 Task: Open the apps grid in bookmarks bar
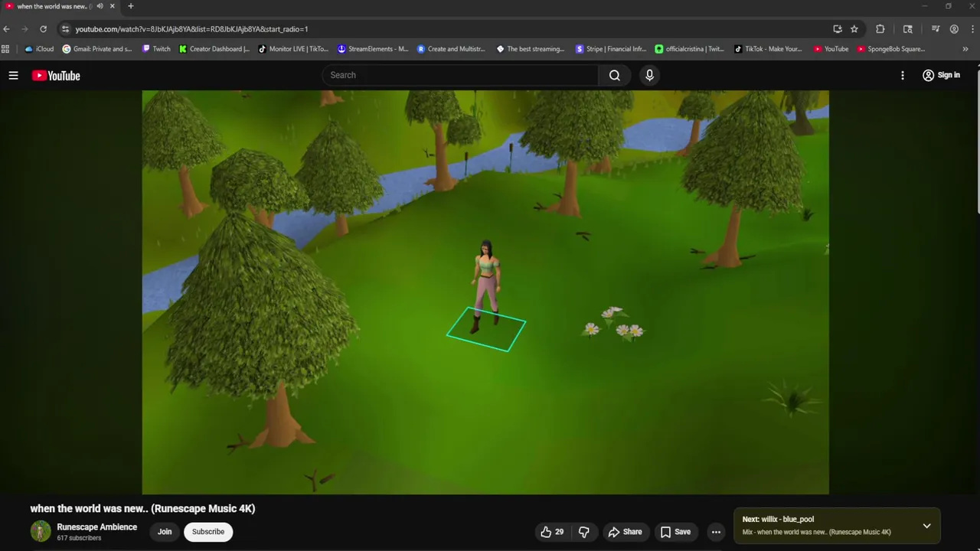(5, 49)
